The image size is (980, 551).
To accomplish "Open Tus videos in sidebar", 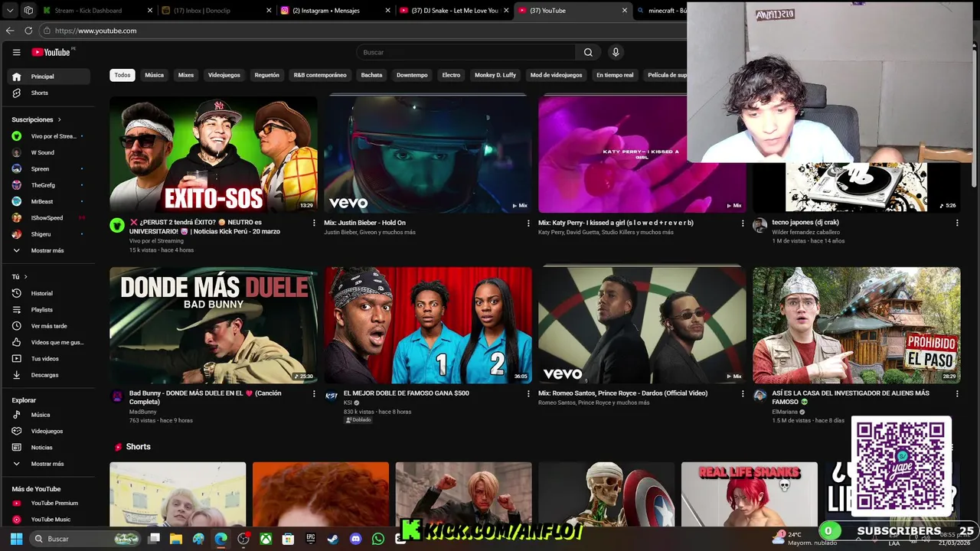I will point(48,358).
